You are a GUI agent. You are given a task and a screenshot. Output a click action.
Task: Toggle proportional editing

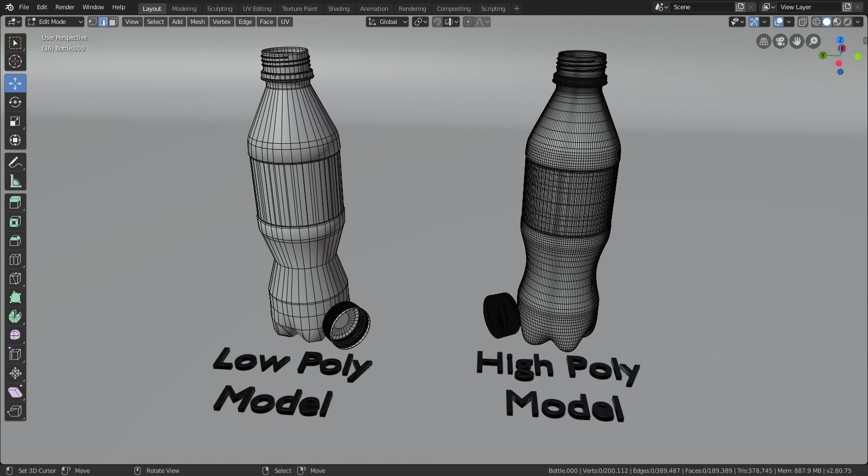click(x=468, y=22)
